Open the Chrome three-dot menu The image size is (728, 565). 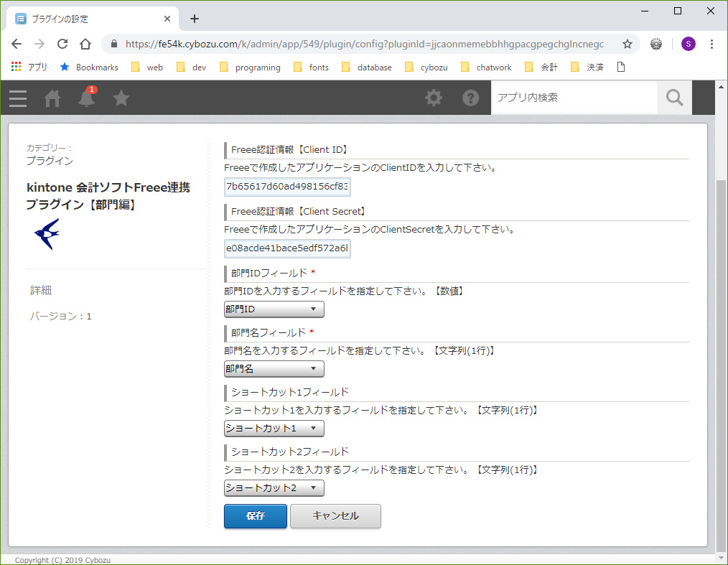(x=711, y=44)
